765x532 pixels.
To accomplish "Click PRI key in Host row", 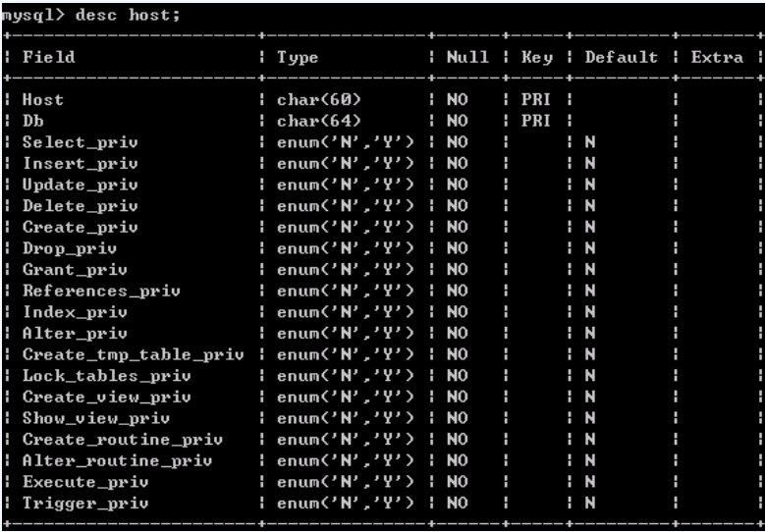I will click(x=535, y=100).
